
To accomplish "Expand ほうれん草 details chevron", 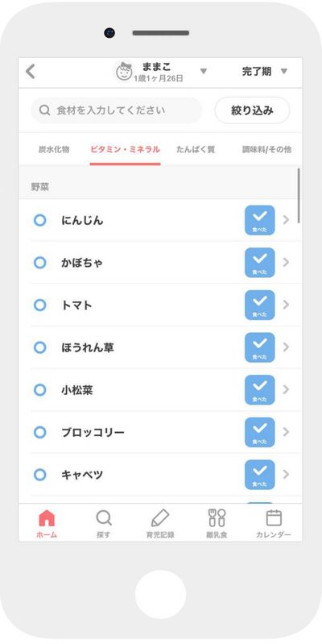I will click(x=287, y=347).
